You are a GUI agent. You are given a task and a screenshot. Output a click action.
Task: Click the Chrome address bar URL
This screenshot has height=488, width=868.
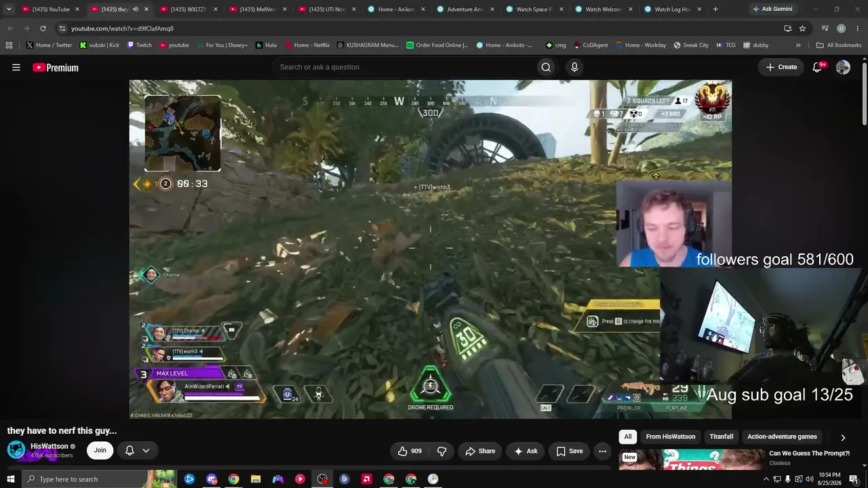click(x=123, y=28)
